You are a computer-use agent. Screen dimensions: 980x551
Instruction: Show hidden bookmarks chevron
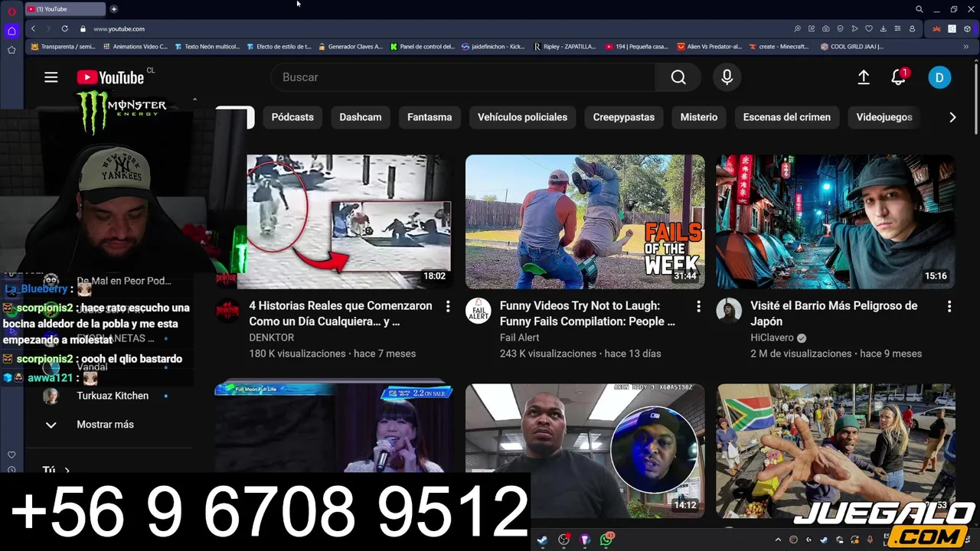pyautogui.click(x=965, y=47)
